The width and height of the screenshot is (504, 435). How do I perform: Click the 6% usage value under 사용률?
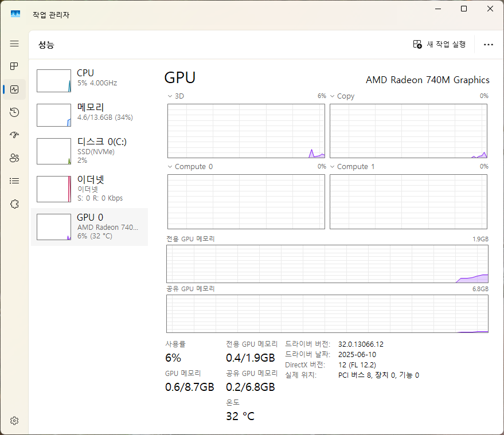[173, 358]
